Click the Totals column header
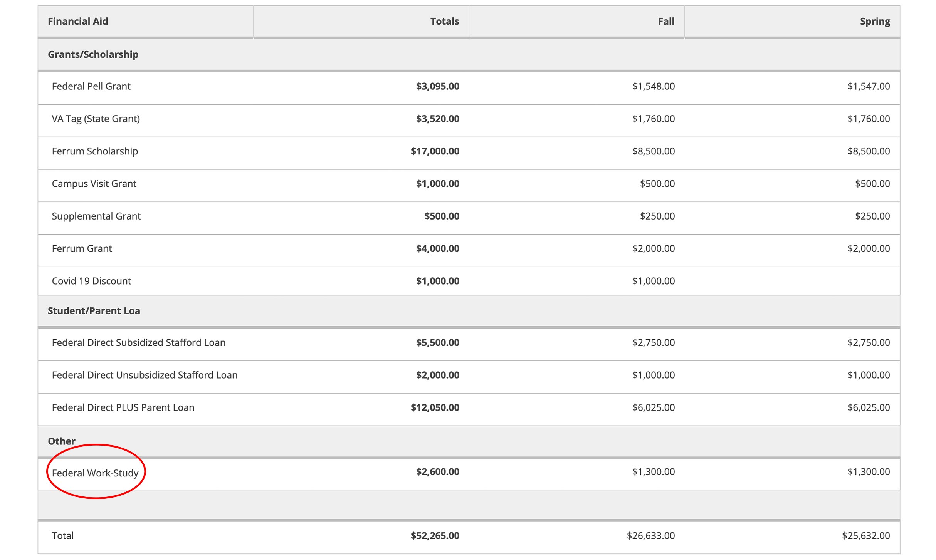This screenshot has height=560, width=936. coord(444,22)
